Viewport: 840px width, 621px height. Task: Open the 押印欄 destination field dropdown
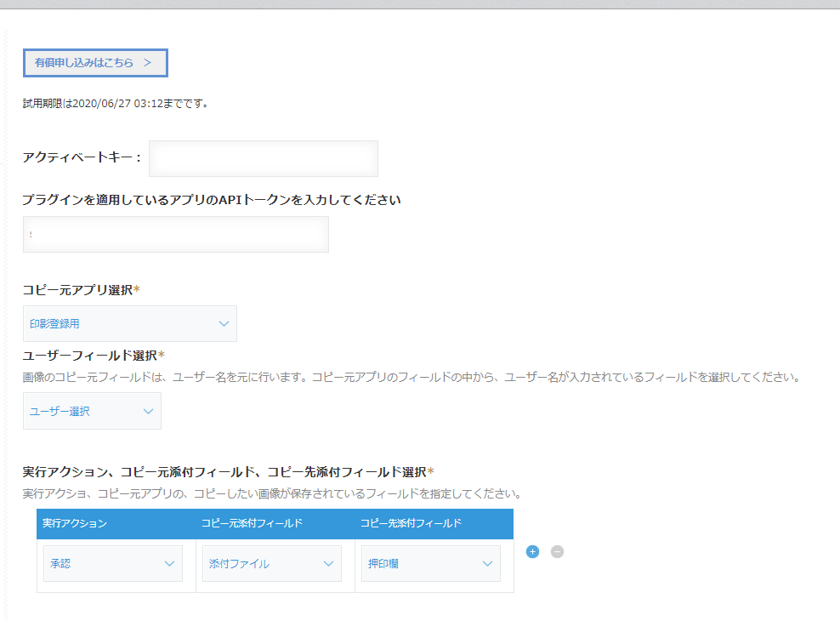coord(430,563)
